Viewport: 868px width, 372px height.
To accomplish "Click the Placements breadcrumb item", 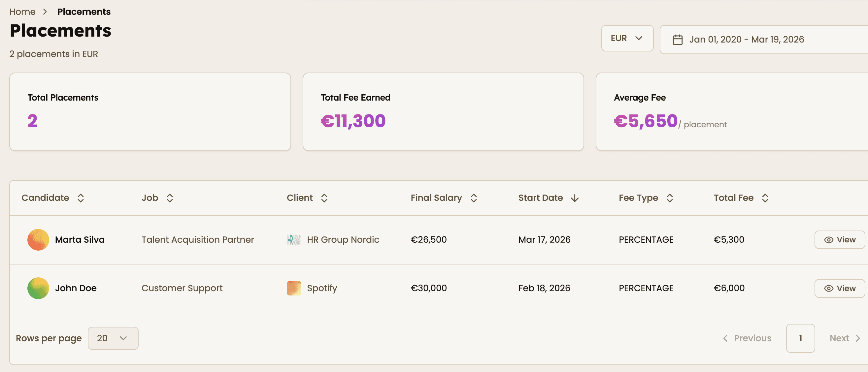I will point(84,12).
